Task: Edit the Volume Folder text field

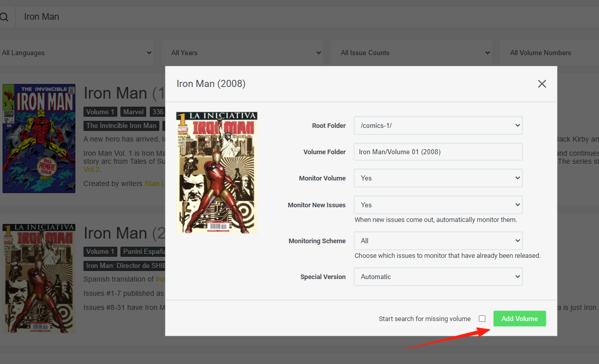Action: coord(438,152)
